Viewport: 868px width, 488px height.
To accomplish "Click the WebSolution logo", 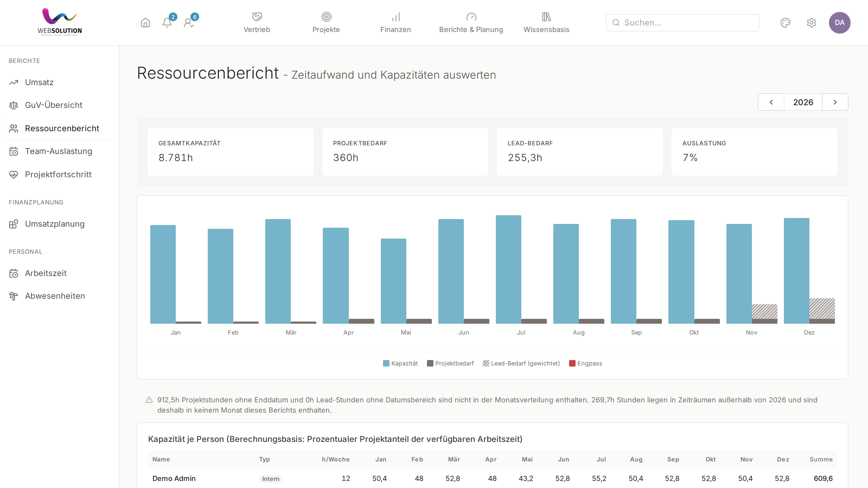I will pos(60,22).
